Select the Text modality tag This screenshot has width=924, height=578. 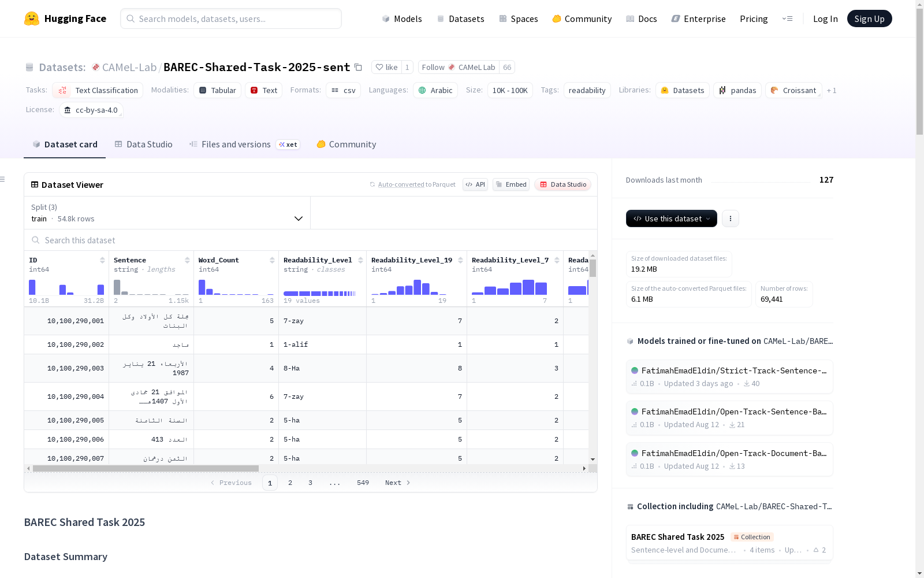tap(263, 90)
